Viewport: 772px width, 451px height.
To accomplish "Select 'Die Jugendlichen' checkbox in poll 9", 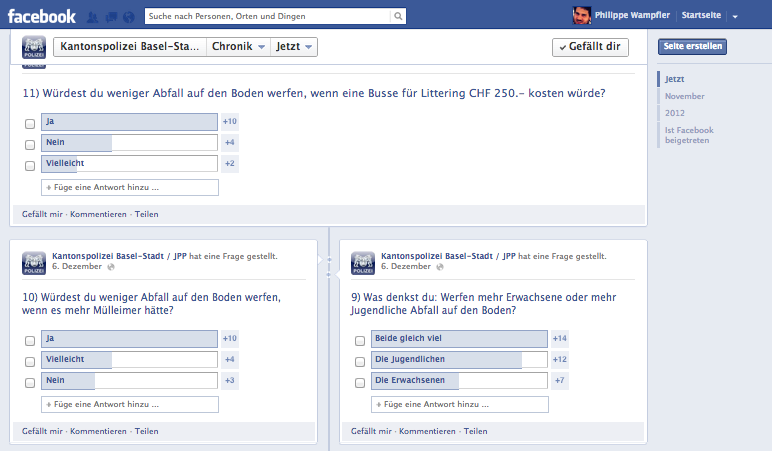I will (x=360, y=360).
